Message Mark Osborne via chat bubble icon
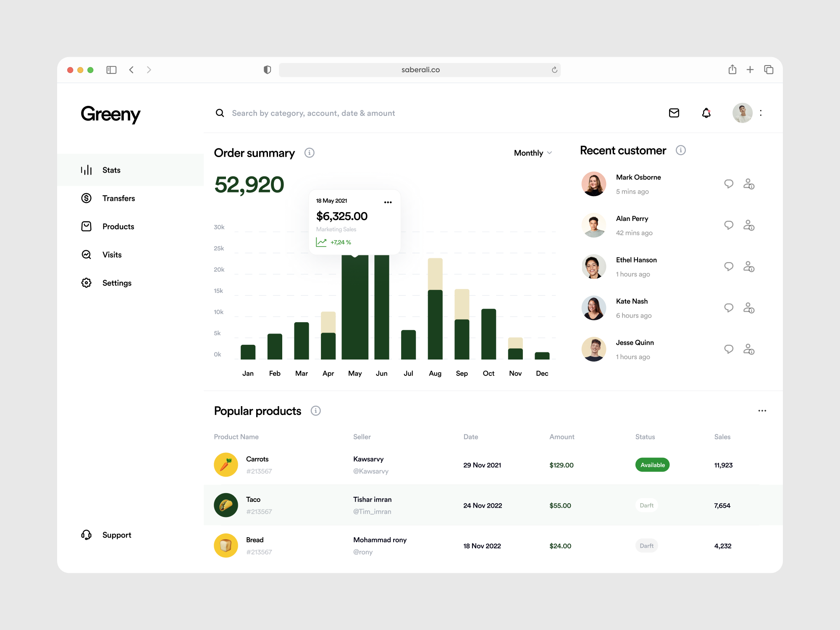 point(729,184)
